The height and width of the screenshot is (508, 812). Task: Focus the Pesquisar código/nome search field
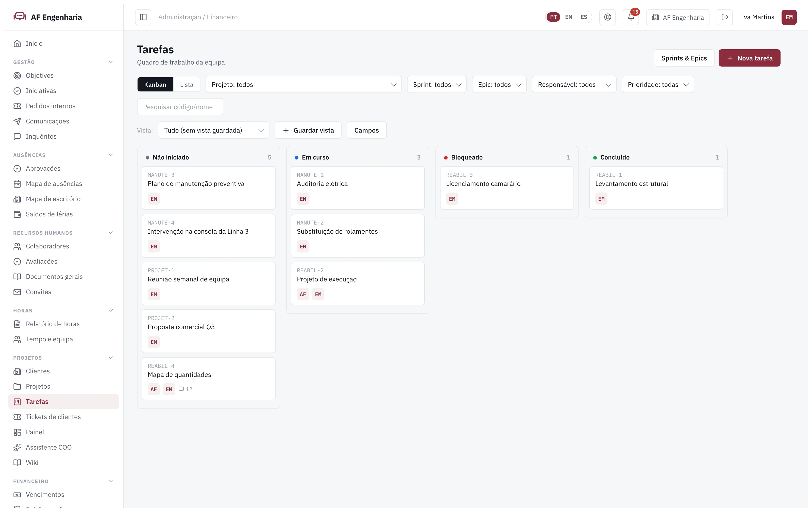tap(180, 107)
